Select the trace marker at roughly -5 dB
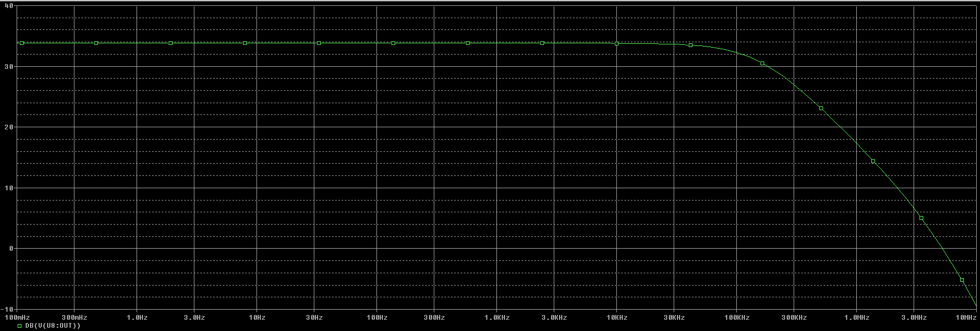Viewport: 980px width, 331px height. point(962,280)
